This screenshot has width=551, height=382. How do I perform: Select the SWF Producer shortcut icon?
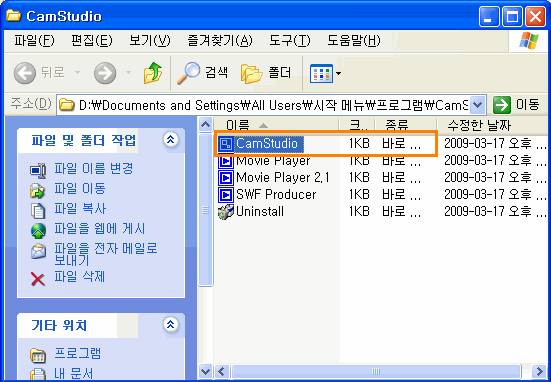pos(226,195)
